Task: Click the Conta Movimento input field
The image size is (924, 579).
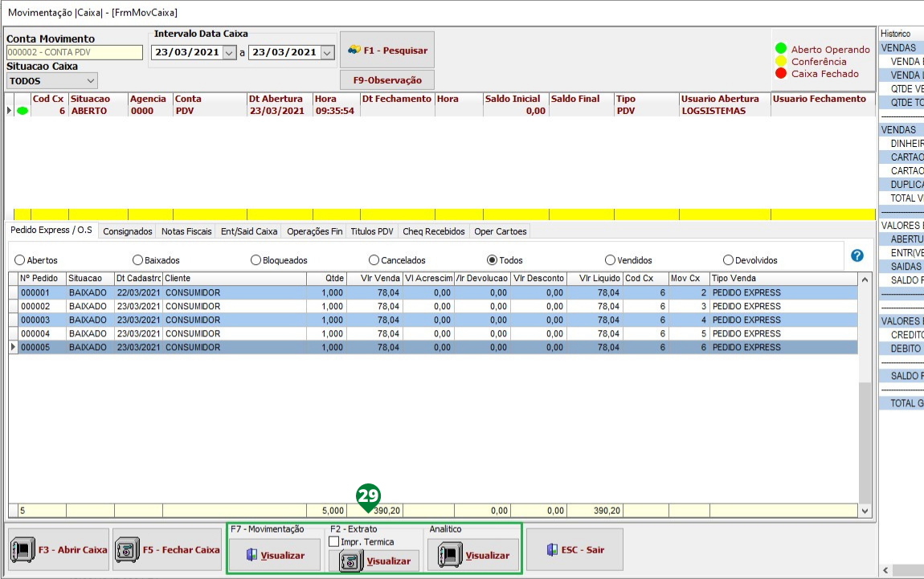Action: [x=74, y=52]
